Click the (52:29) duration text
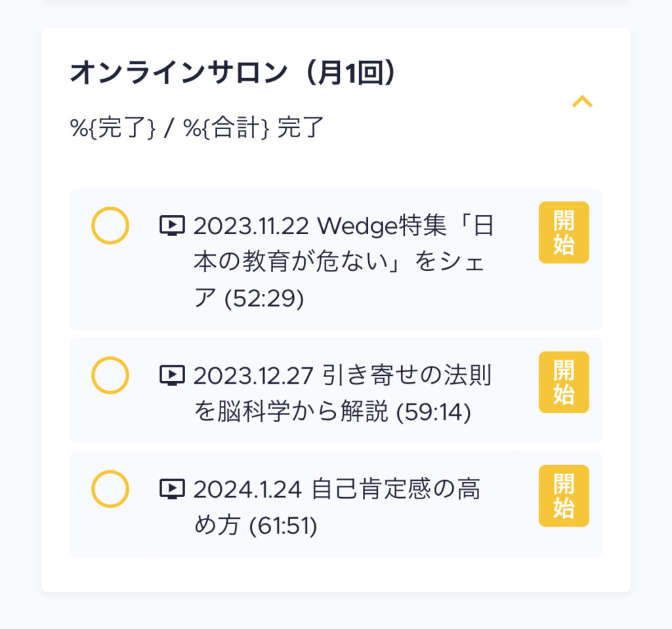 click(x=264, y=299)
